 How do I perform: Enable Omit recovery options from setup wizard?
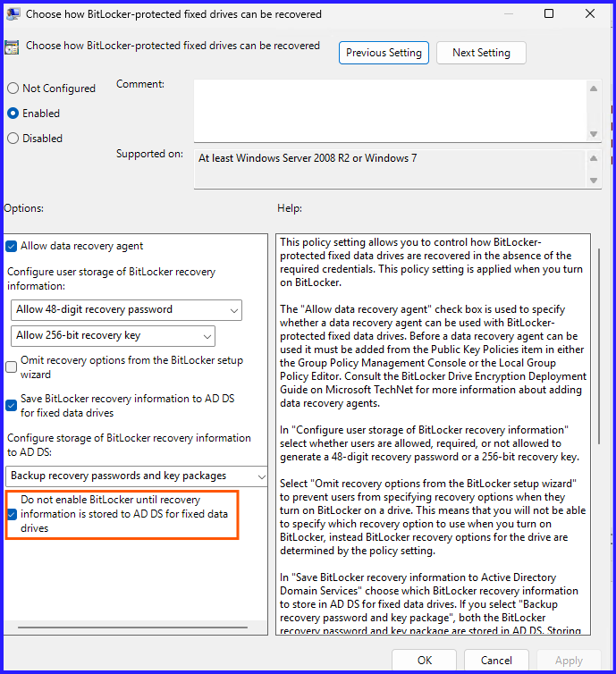pos(12,366)
